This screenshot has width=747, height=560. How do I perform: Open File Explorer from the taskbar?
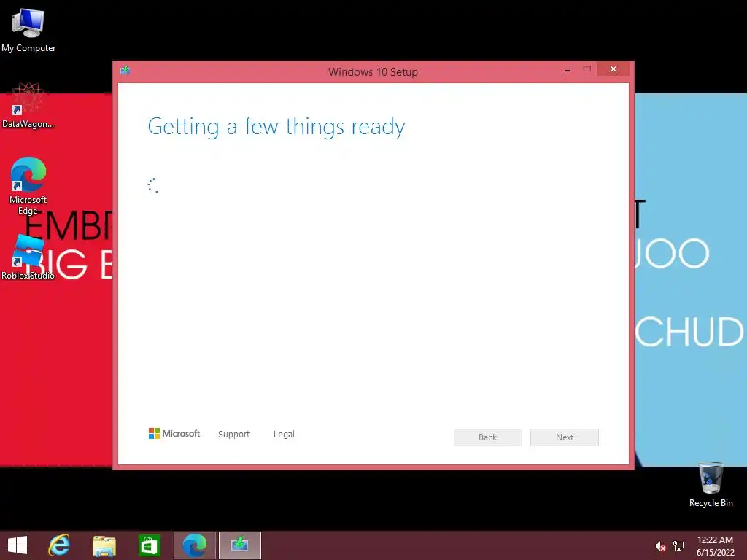coord(104,545)
